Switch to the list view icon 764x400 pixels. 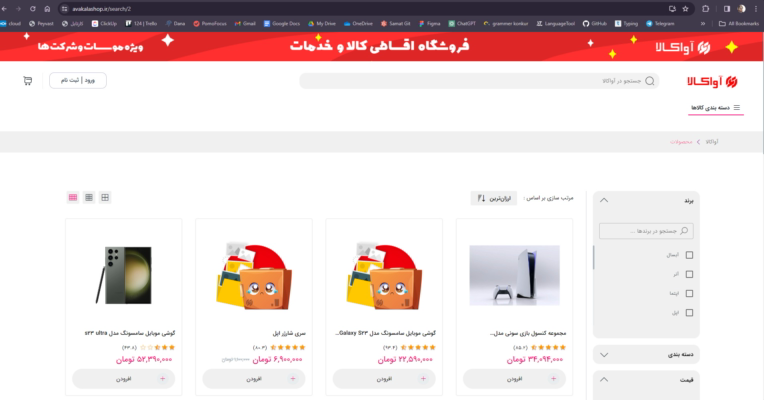(89, 197)
